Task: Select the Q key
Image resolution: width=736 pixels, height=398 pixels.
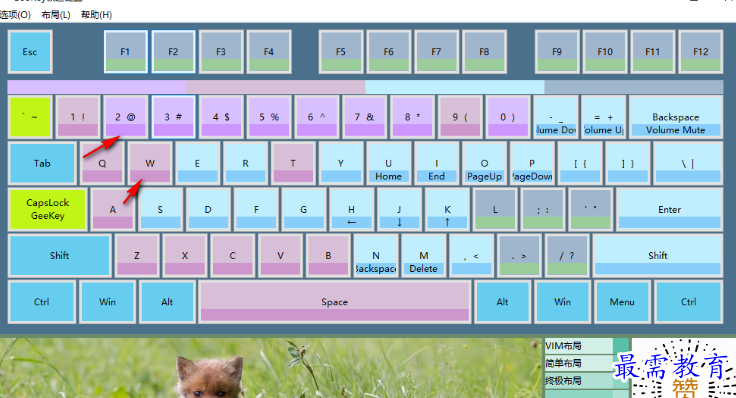Action: point(102,163)
